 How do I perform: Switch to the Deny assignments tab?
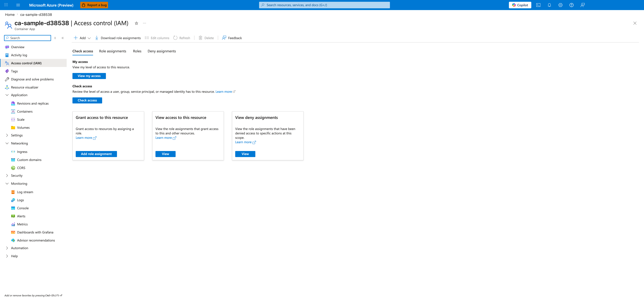162,51
